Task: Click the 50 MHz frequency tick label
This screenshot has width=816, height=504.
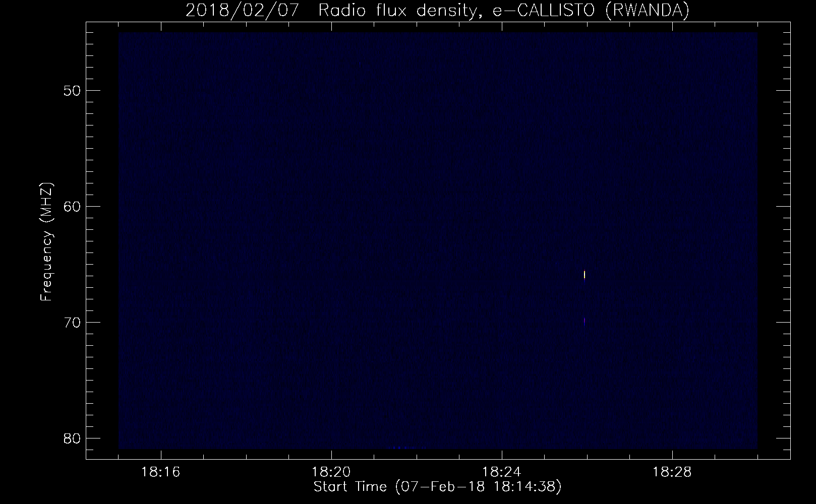Action: point(71,91)
